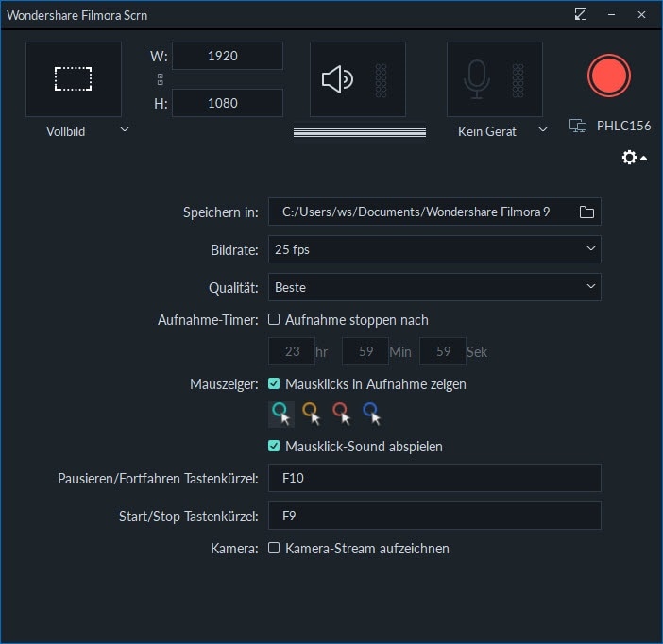This screenshot has height=644, width=663.
Task: Collapse settings with the gear icon
Action: pyautogui.click(x=634, y=158)
